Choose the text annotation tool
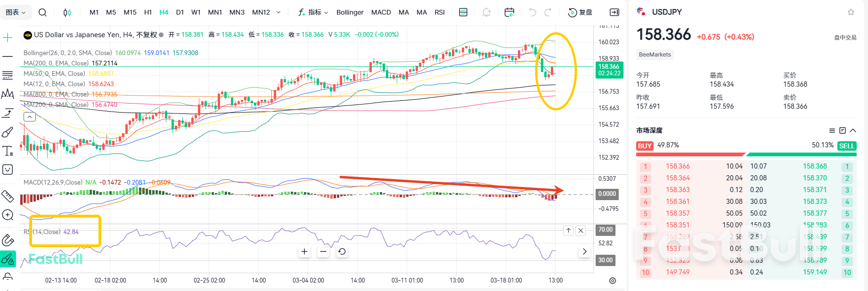 [8, 151]
